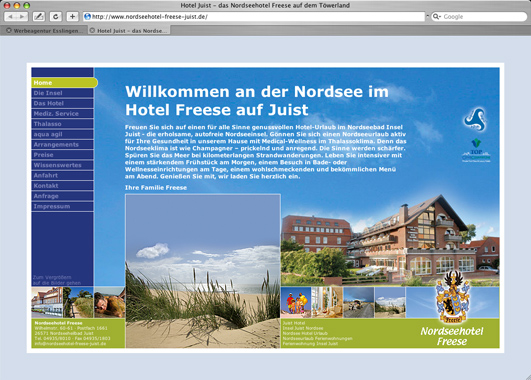This screenshot has height=380, width=531.
Task: Click the Nordseehotel Freese logo text
Action: click(x=452, y=336)
